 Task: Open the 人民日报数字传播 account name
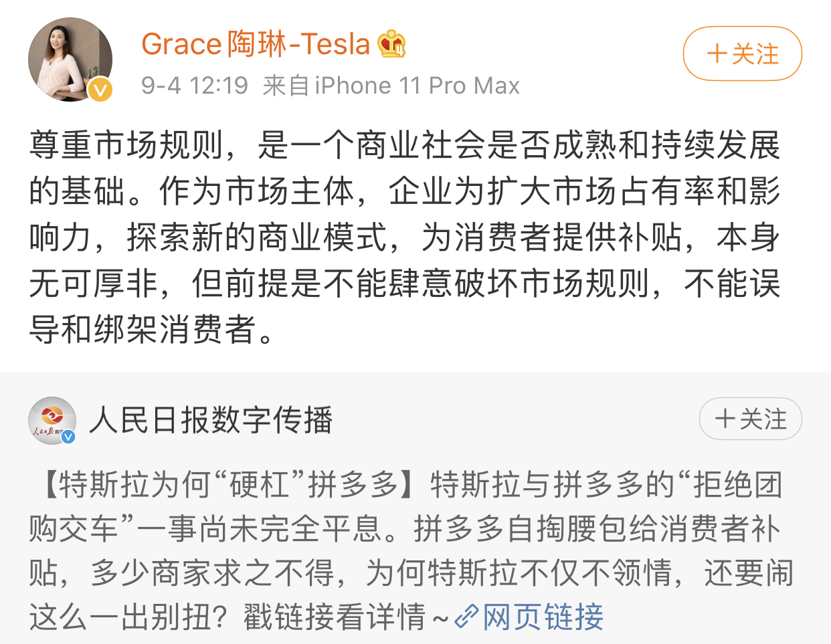[211, 420]
